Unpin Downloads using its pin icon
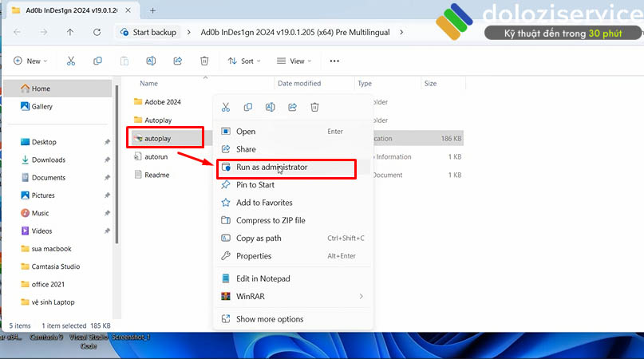Viewport: 644px width, 359px height. click(x=107, y=160)
